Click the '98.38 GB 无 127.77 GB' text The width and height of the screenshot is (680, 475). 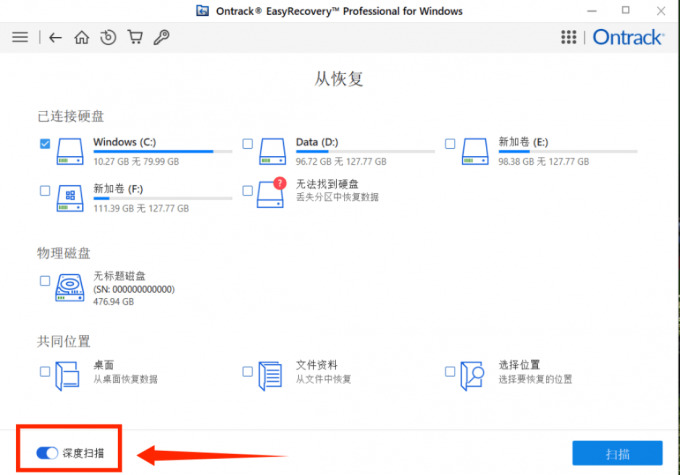coord(543,162)
